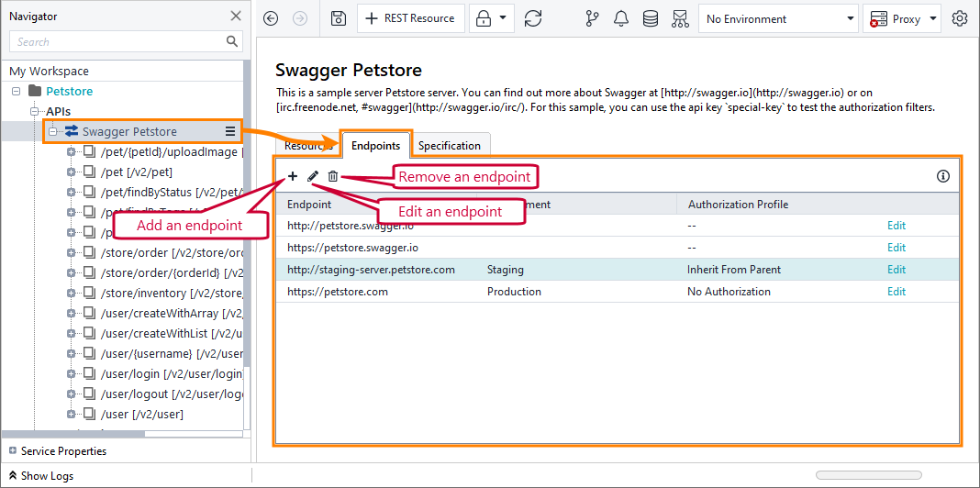
Task: Select the /user [/v2/user] resource
Action: pos(142,415)
